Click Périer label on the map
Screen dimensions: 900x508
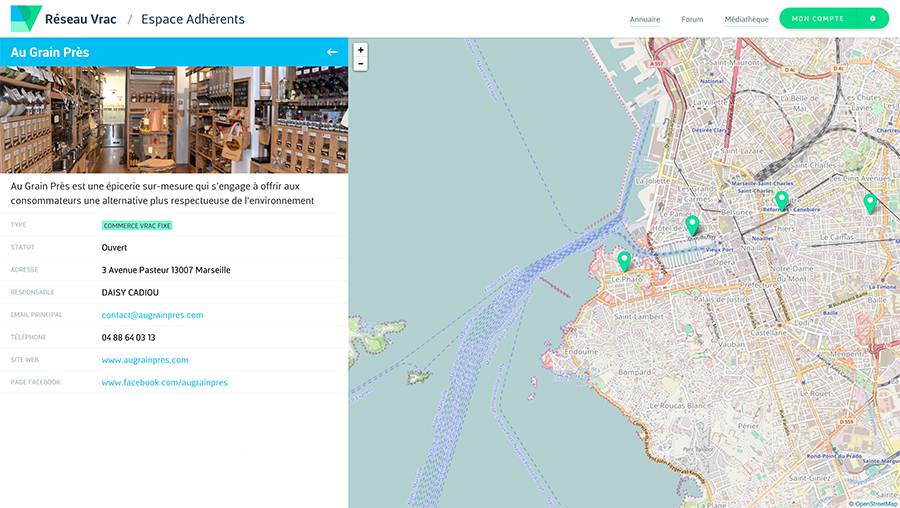point(748,426)
